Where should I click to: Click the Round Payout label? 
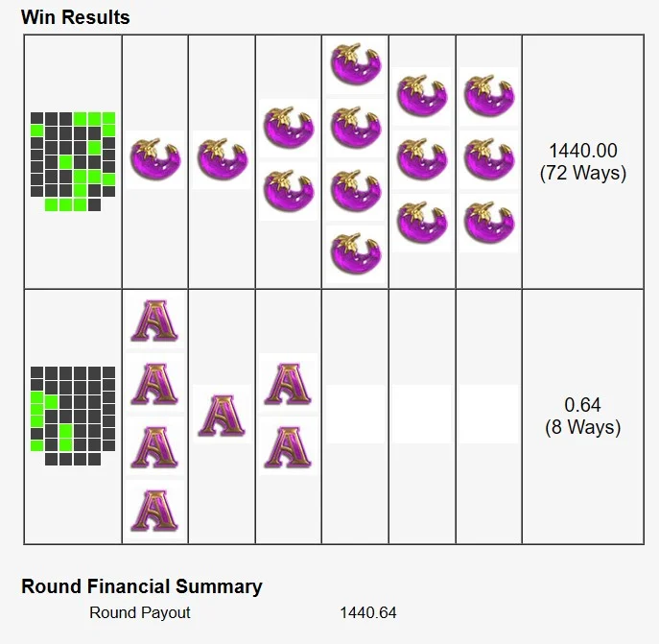point(140,612)
